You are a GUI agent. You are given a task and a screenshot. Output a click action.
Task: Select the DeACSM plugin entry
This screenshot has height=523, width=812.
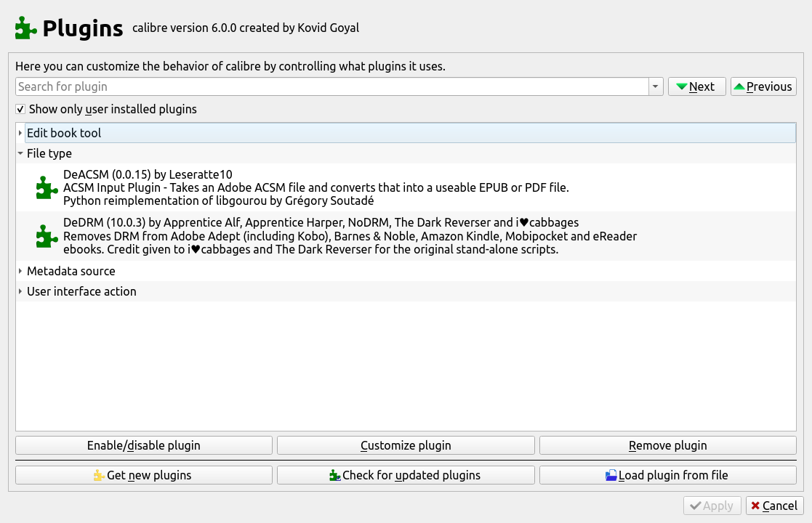[316, 187]
